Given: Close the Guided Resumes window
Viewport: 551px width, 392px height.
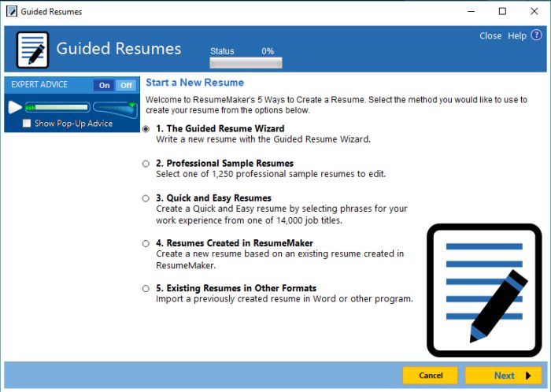Looking at the screenshot, I should pos(534,11).
